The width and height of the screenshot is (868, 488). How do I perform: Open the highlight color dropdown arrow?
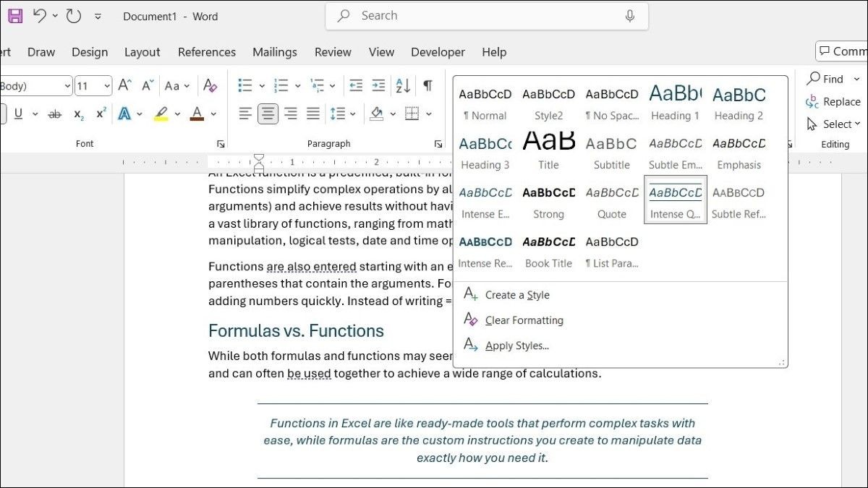176,114
